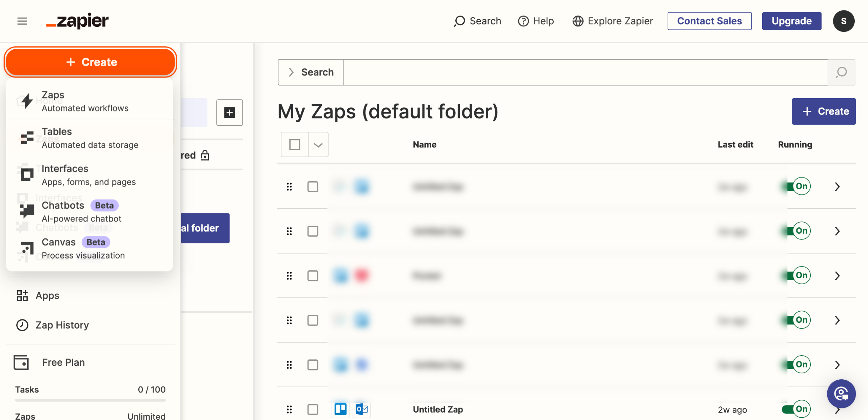The image size is (868, 420).
Task: Click the magnifier icon at right of search bar
Action: [841, 72]
